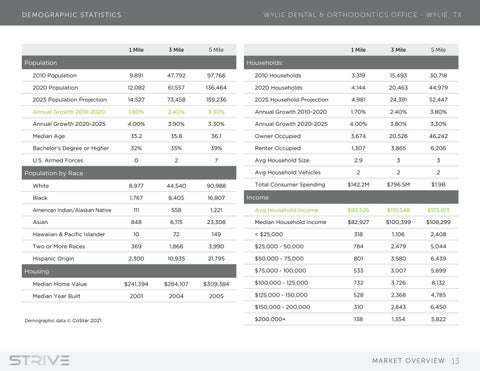The image size is (480, 371).
Task: Select the Median Household Income row label
Action: (x=290, y=222)
